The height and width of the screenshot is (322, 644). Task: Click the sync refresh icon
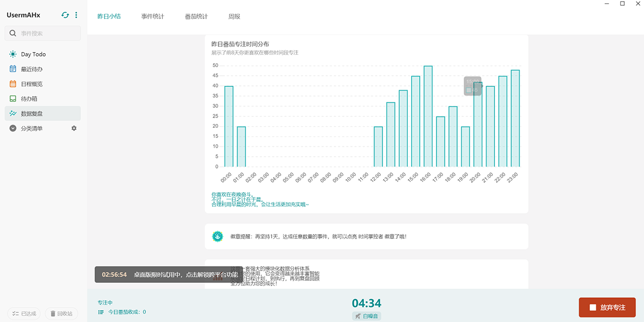coord(65,15)
